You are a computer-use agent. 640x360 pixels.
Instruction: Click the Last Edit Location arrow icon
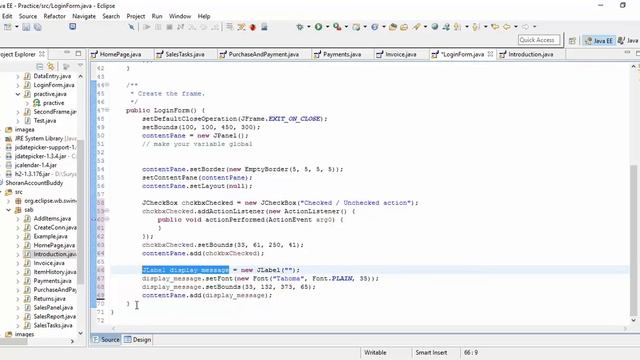(x=495, y=27)
